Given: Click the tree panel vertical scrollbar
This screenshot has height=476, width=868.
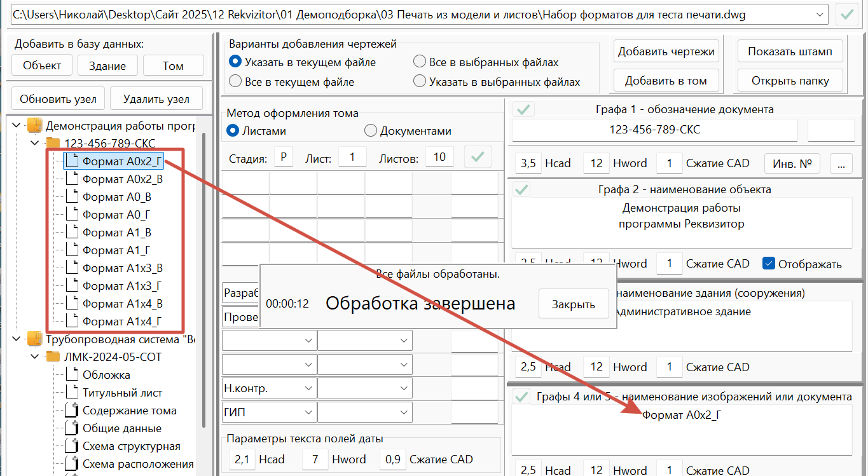Looking at the screenshot, I should (203, 280).
